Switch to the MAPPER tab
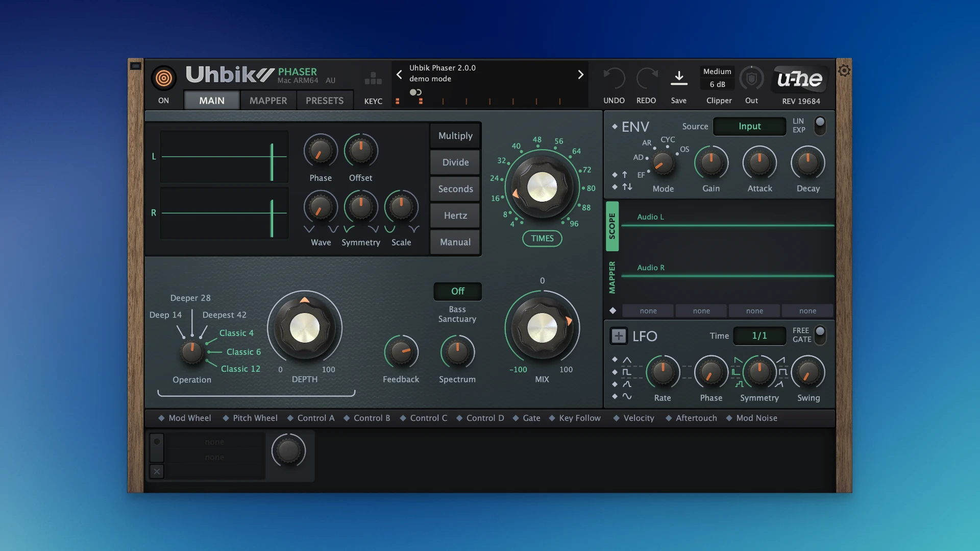 point(268,100)
